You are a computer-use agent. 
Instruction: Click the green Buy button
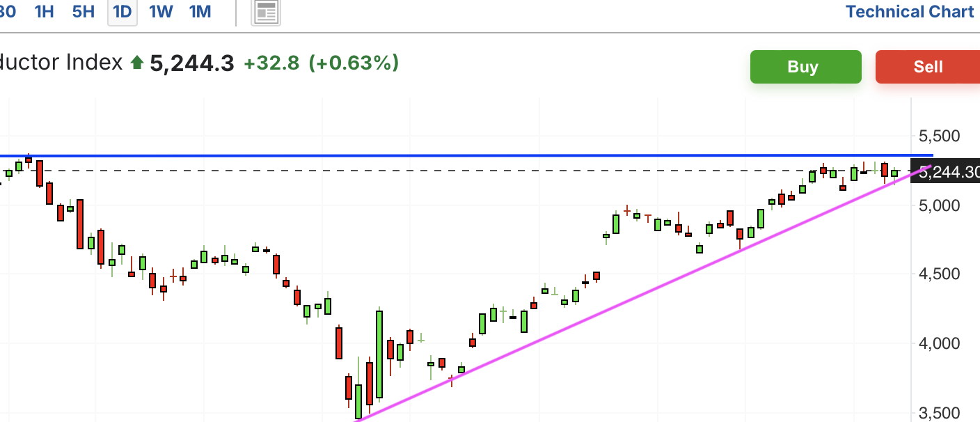tap(805, 67)
